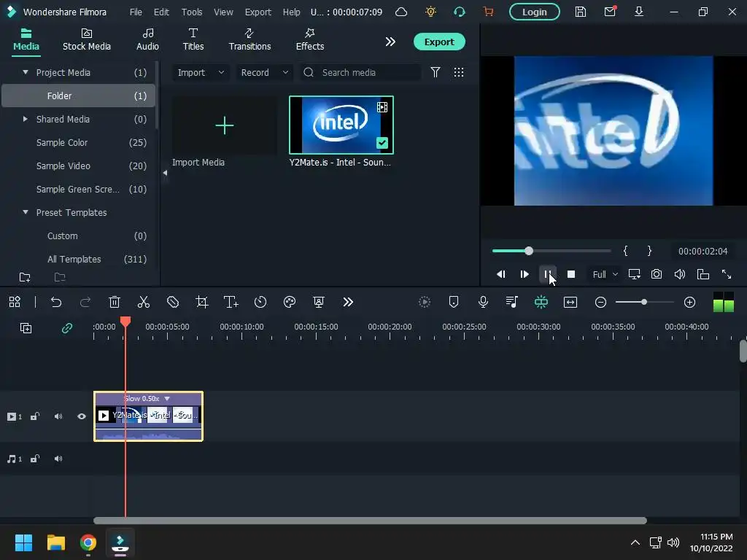Add a marker with shield icon
Viewport: 747px width, 560px height.
pos(454,302)
